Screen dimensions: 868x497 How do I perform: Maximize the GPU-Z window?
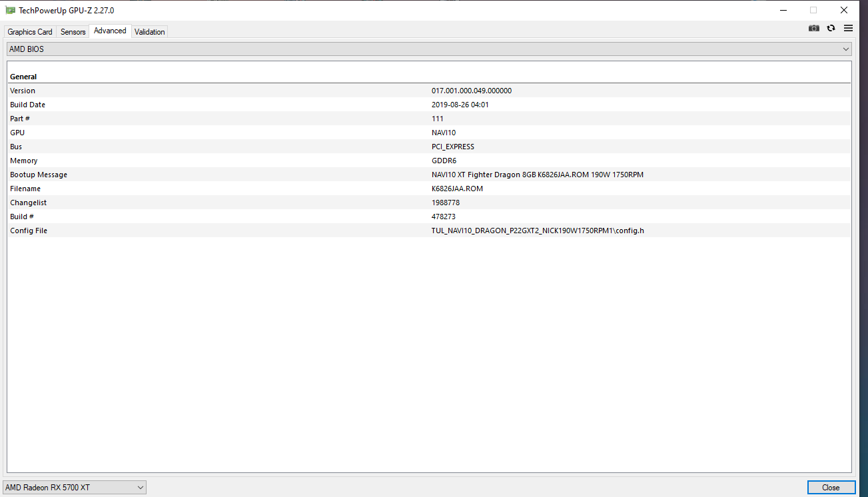813,10
